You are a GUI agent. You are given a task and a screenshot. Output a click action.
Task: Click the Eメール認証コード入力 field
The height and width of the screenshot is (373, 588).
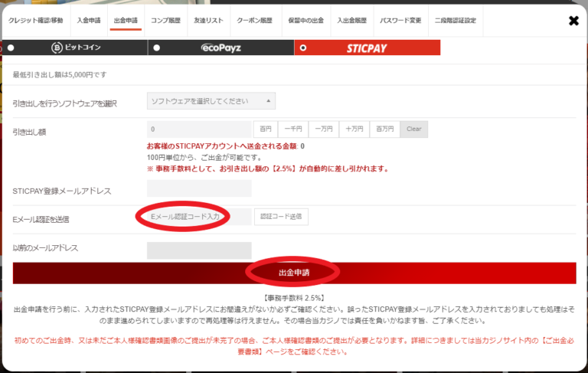pyautogui.click(x=199, y=217)
